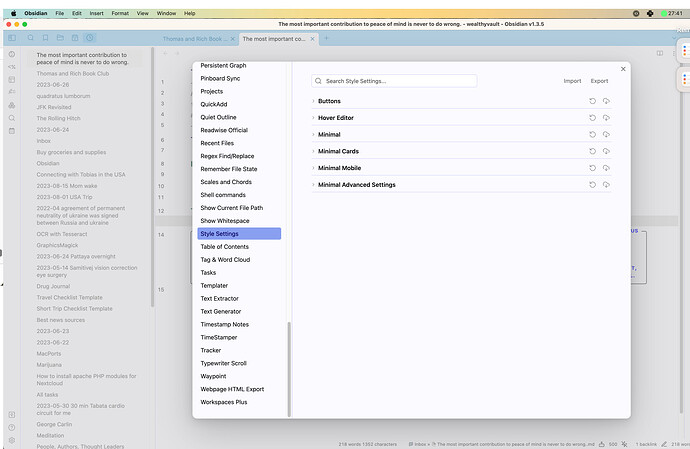This screenshot has width=690, height=449.
Task: Reset the Minimal section to defaults
Action: [x=592, y=135]
